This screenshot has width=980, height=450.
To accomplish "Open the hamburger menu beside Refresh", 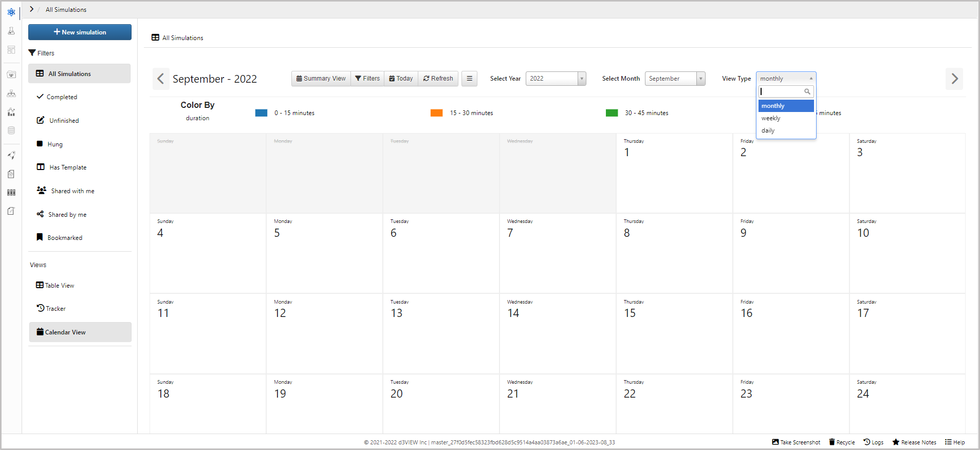I will (x=469, y=79).
